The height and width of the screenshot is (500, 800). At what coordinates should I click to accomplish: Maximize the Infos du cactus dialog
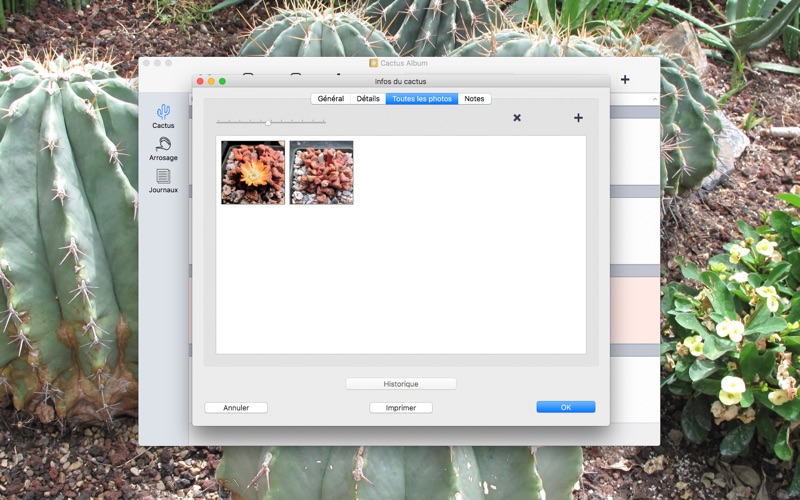[x=222, y=81]
